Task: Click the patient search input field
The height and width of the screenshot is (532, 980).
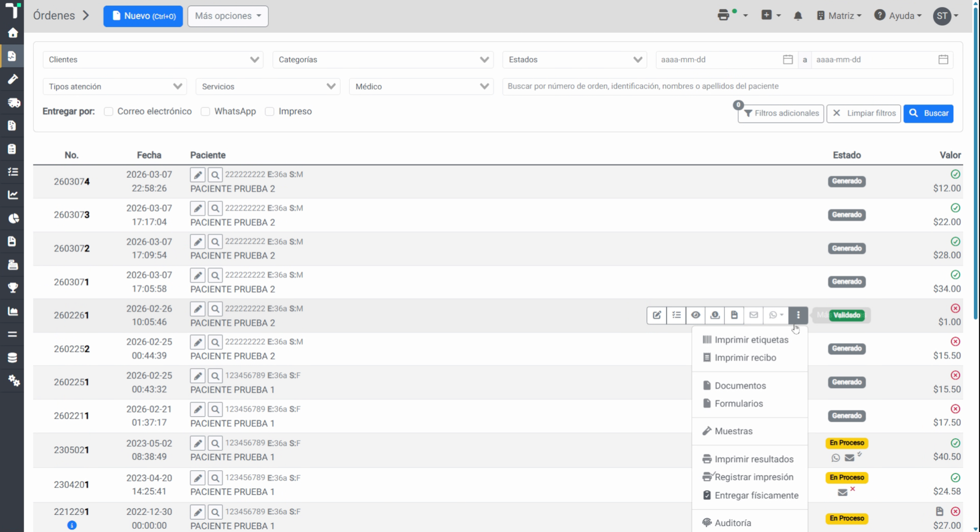Action: 728,86
